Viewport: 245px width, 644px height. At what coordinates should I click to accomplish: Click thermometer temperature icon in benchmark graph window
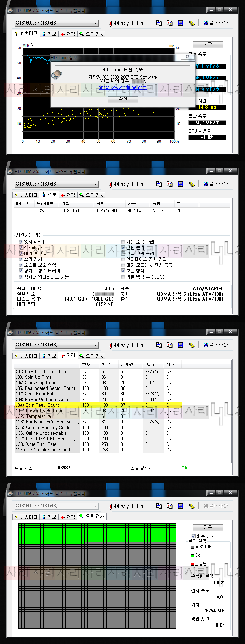[110, 23]
